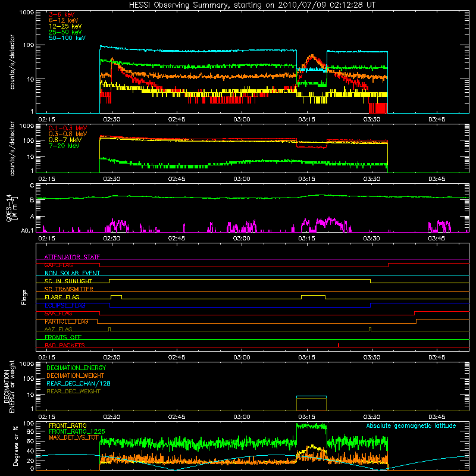Screen dimensions: 476x476
Task: Click the DECIMATION_ENERGY legend entry
Action: (76, 368)
